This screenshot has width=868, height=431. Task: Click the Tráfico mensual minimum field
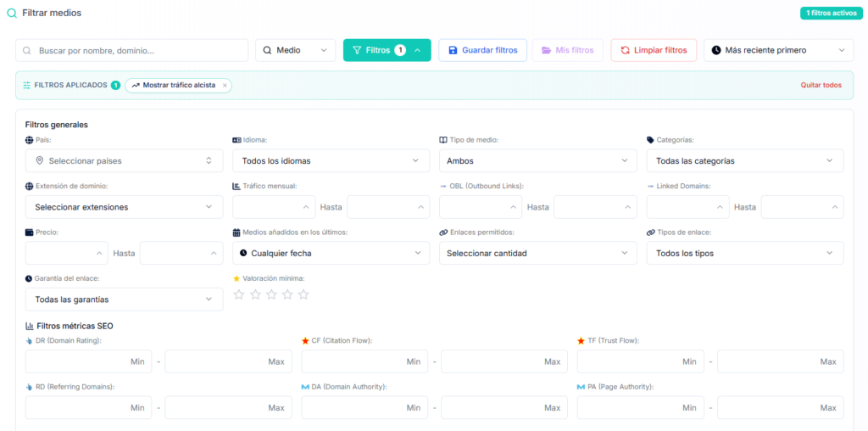click(x=274, y=207)
